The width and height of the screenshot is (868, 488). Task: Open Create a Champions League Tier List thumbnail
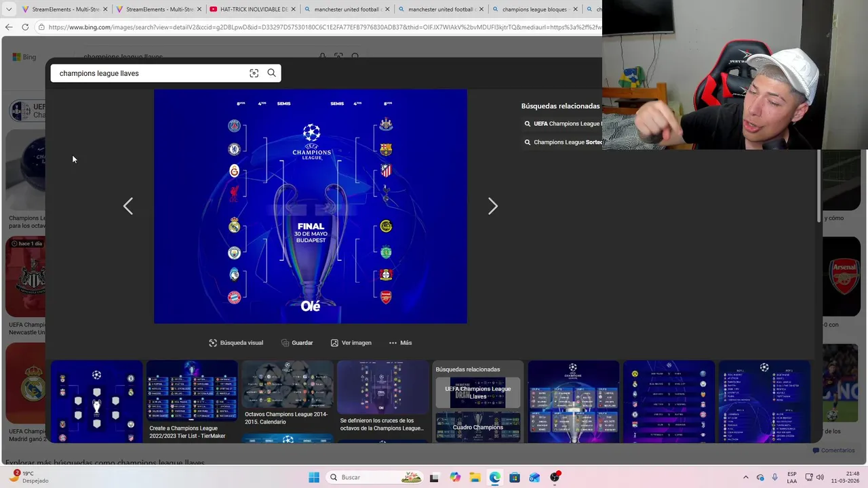coord(192,402)
